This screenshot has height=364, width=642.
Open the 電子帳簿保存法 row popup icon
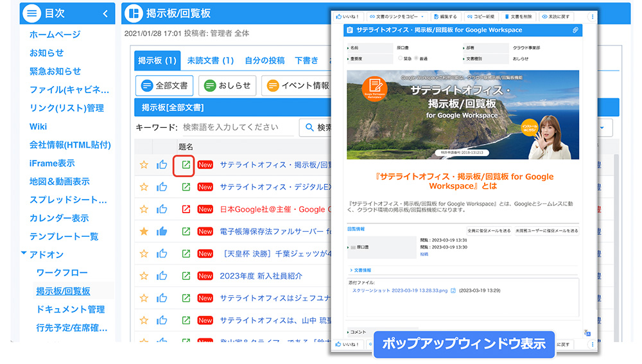[186, 231]
